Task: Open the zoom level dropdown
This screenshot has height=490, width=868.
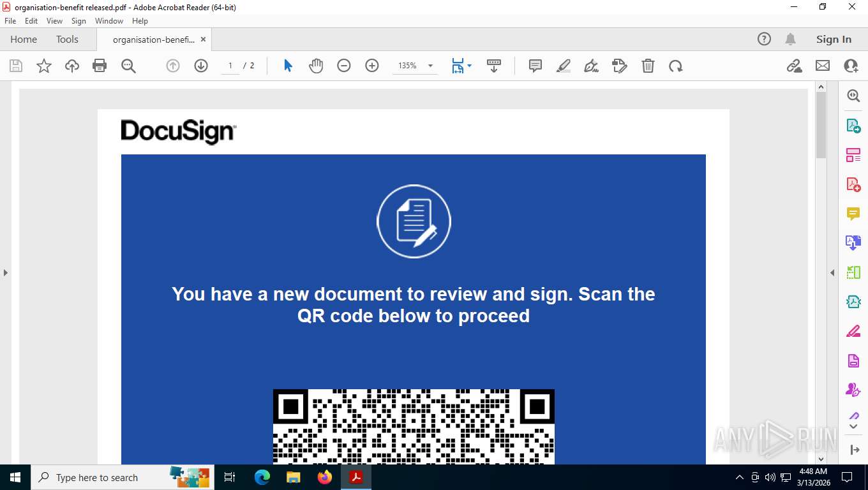Action: pos(430,66)
